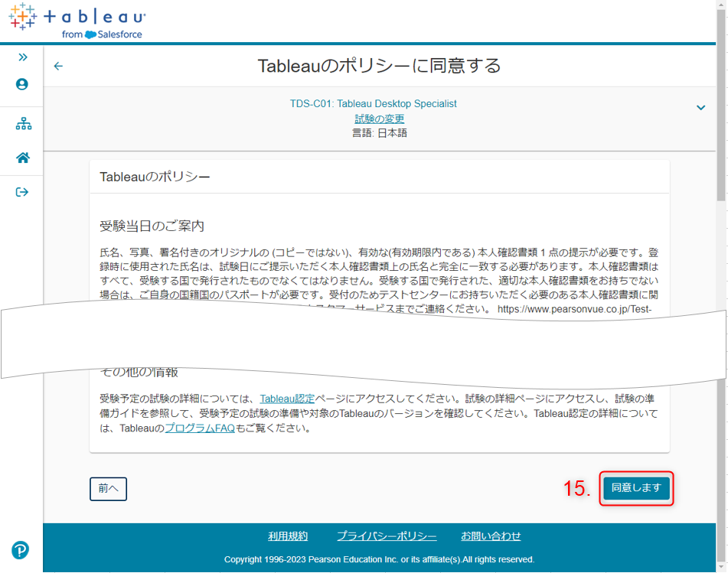Click the sitemap hierarchy icon in sidebar

tap(24, 123)
